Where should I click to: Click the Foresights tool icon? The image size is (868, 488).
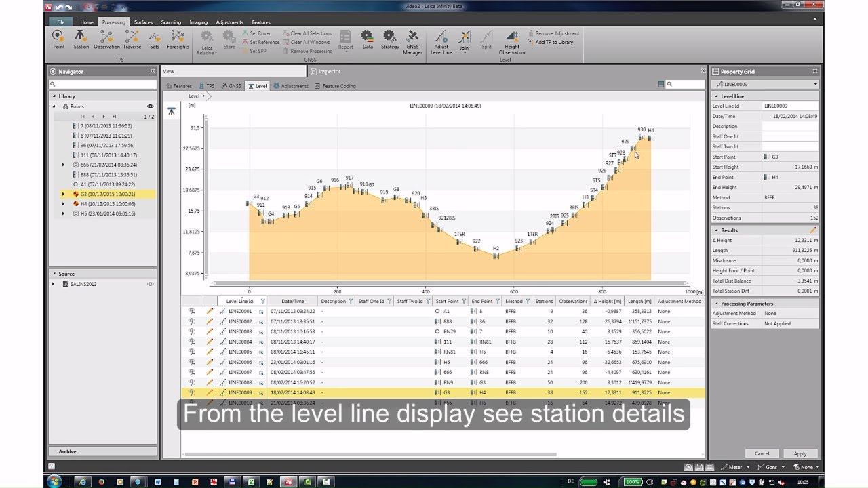click(x=178, y=39)
